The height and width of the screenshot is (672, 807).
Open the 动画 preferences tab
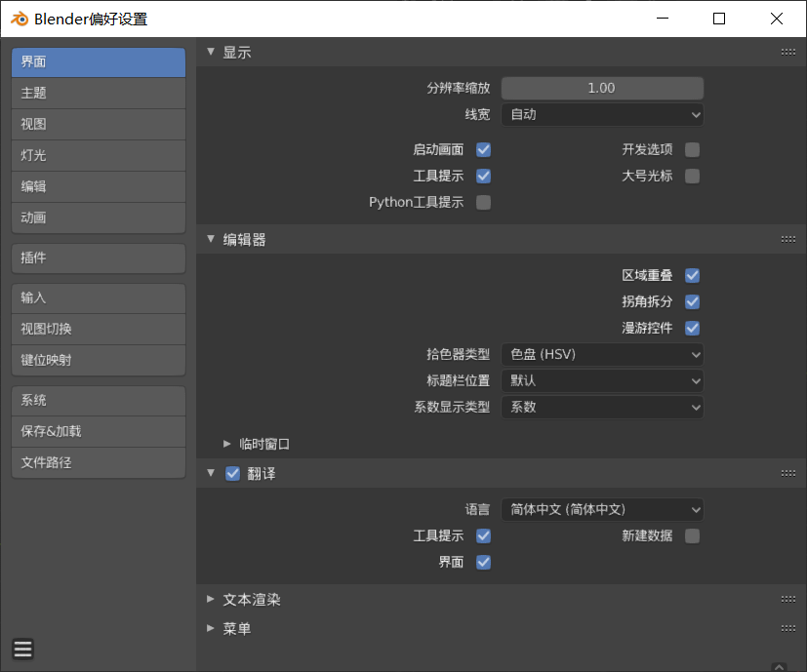(99, 217)
